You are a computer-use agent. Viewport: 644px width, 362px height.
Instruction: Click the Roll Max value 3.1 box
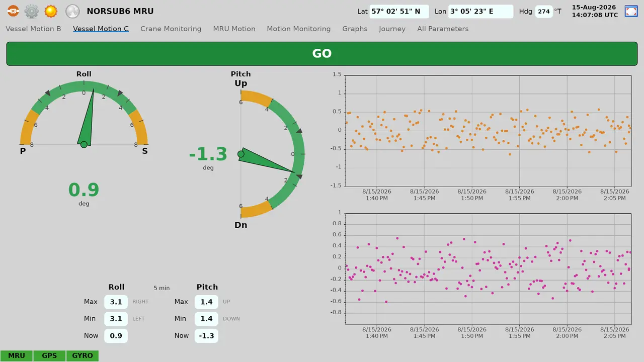coord(116,302)
